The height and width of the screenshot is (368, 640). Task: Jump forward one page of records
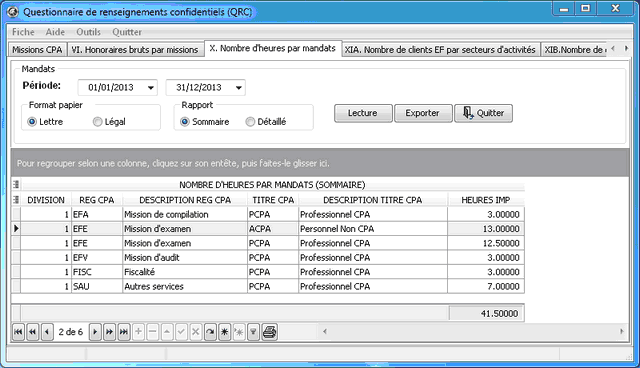109,332
